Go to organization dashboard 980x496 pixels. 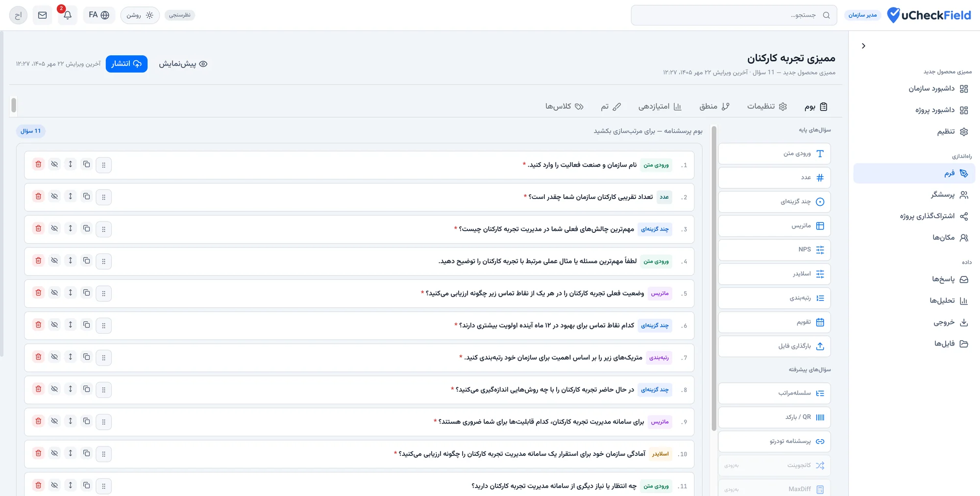point(914,89)
